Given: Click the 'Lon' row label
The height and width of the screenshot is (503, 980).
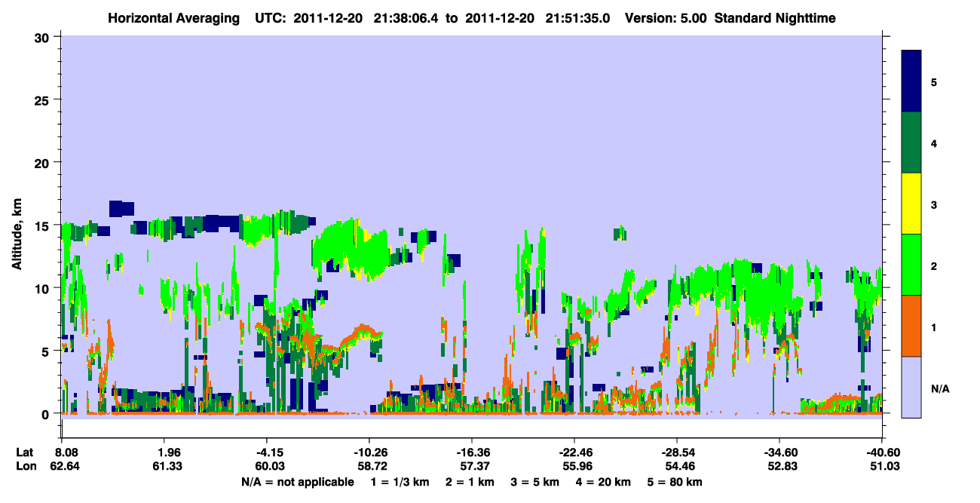Looking at the screenshot, I should (x=26, y=467).
